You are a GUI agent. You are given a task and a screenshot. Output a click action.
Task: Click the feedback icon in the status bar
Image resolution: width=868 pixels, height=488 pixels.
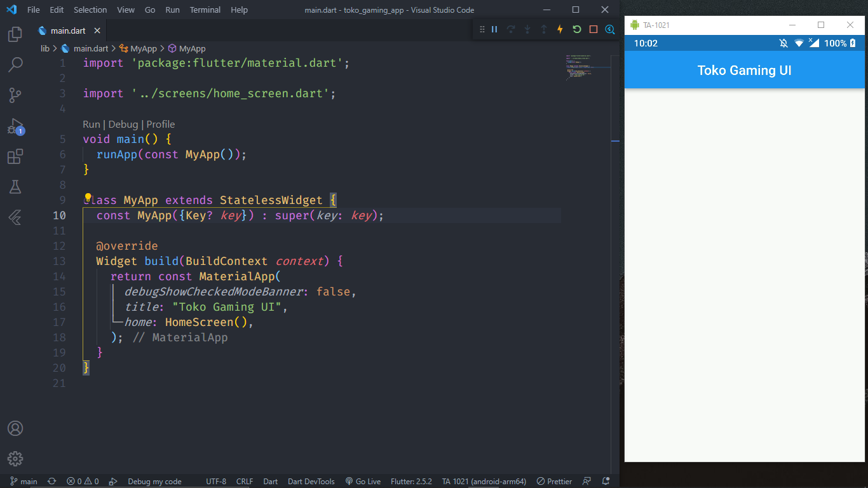(587, 481)
